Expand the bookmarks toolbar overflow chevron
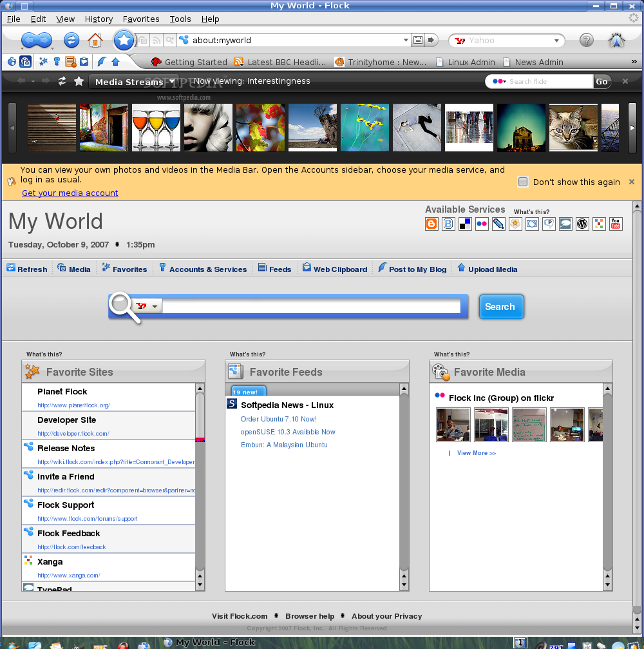The width and height of the screenshot is (644, 649). (x=634, y=62)
